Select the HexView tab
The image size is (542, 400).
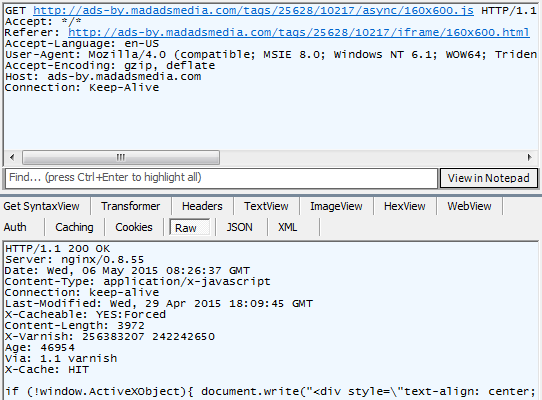click(x=404, y=206)
